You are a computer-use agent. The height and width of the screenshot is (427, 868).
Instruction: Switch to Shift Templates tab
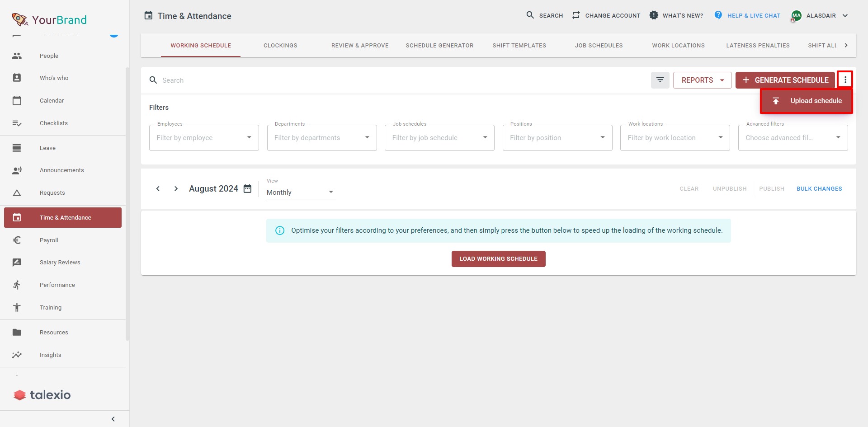(x=519, y=45)
